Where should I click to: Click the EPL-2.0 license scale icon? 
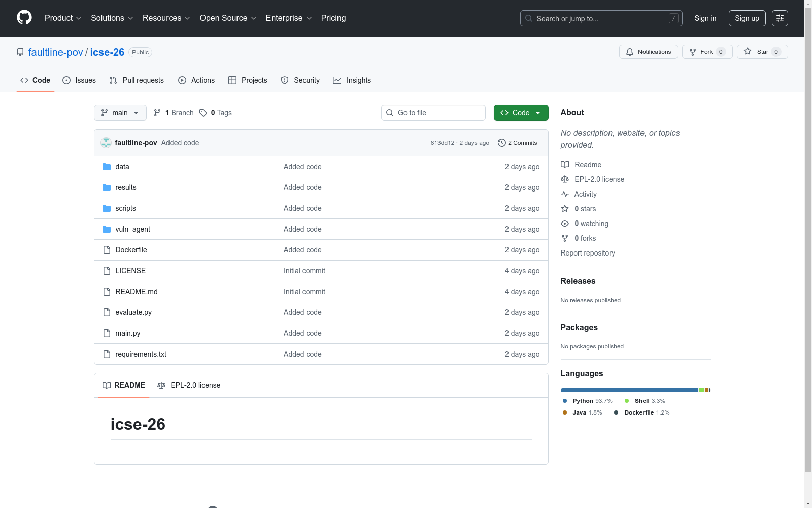point(565,179)
